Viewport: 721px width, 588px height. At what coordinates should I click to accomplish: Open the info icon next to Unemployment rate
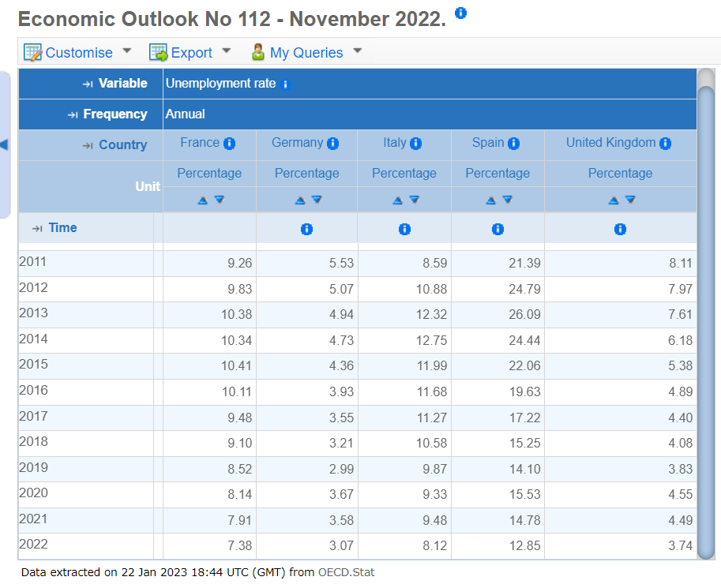pyautogui.click(x=286, y=84)
